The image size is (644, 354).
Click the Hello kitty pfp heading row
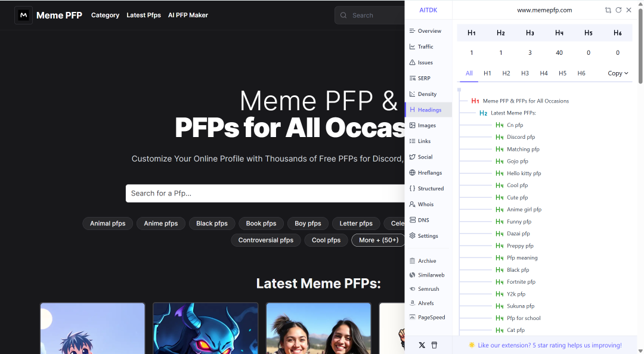tap(518, 173)
